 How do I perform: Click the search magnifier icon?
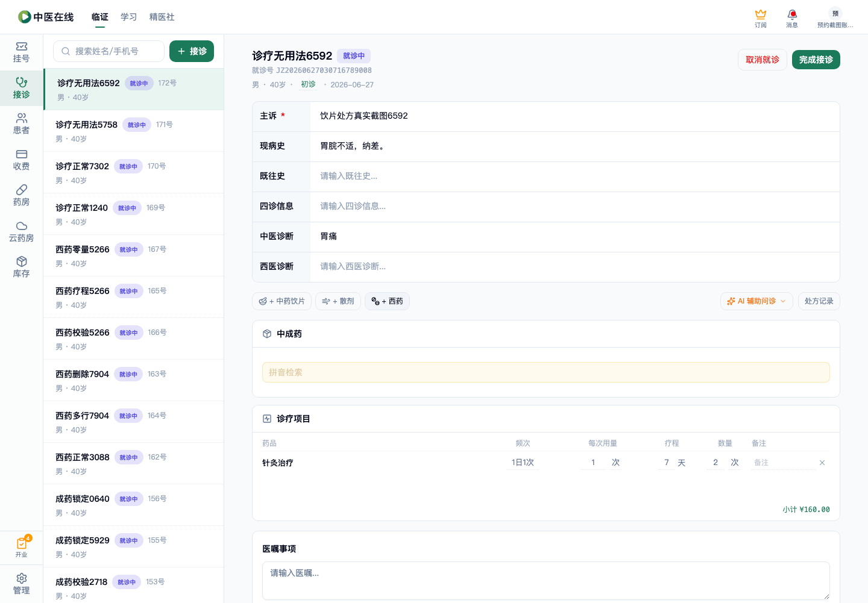[x=66, y=51]
